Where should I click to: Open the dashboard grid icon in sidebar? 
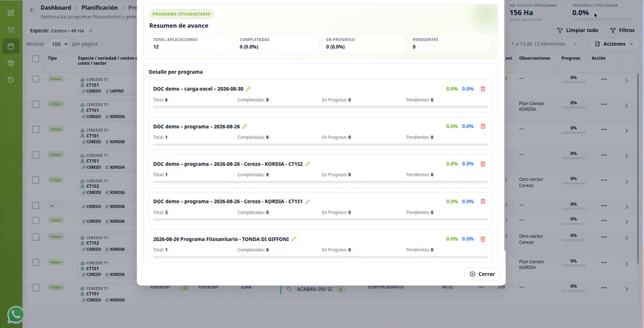click(11, 13)
